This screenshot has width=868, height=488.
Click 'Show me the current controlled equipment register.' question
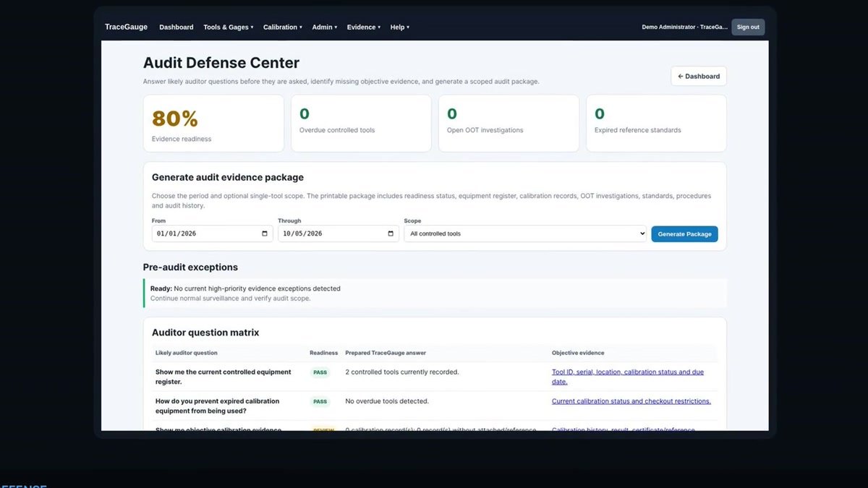click(223, 377)
